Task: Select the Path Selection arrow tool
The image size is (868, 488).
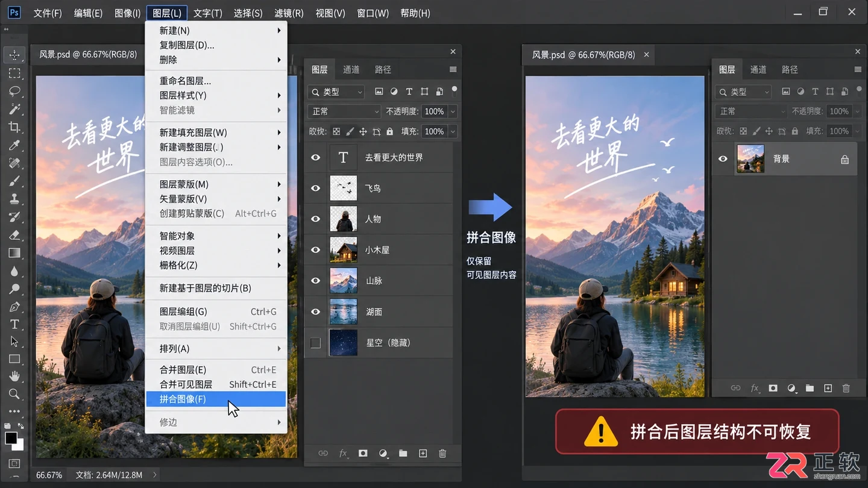Action: [x=14, y=342]
